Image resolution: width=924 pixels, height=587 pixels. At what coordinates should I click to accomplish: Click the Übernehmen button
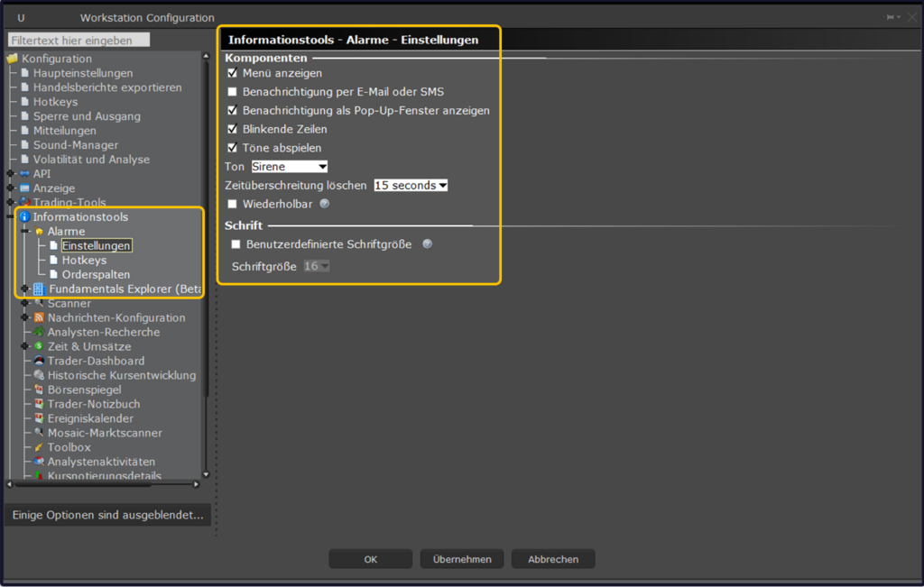coord(462,559)
